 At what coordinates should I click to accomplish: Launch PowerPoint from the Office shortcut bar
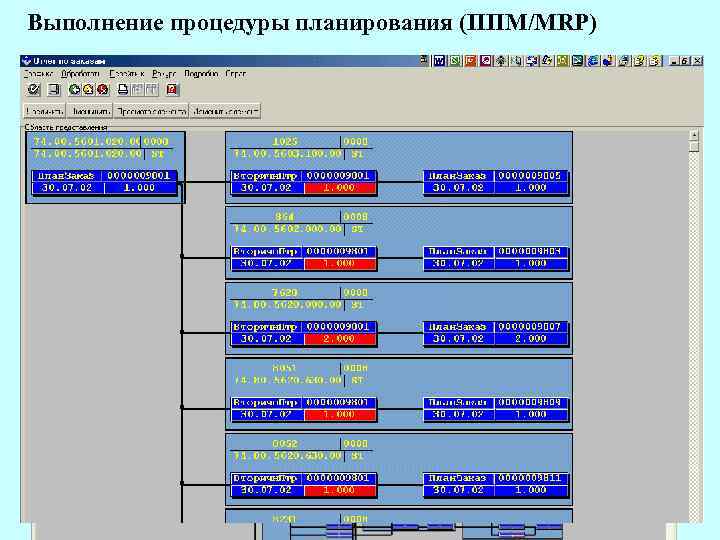pos(470,61)
